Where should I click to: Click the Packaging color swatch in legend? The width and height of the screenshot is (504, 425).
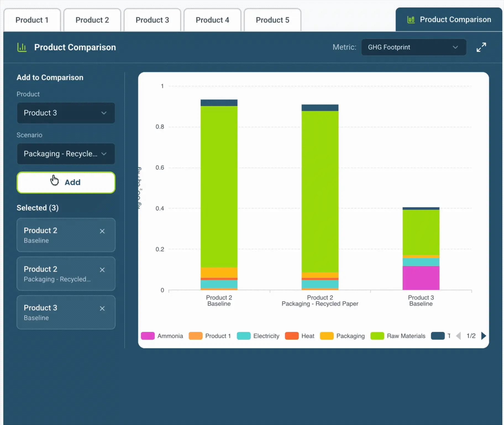(x=327, y=336)
